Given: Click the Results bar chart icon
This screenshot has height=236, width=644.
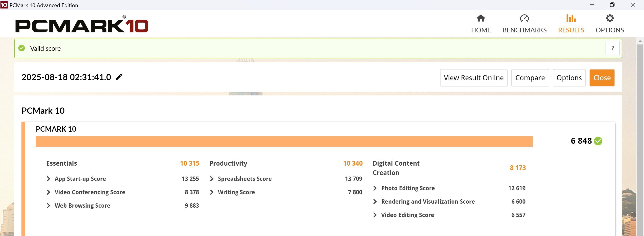Looking at the screenshot, I should 571,18.
